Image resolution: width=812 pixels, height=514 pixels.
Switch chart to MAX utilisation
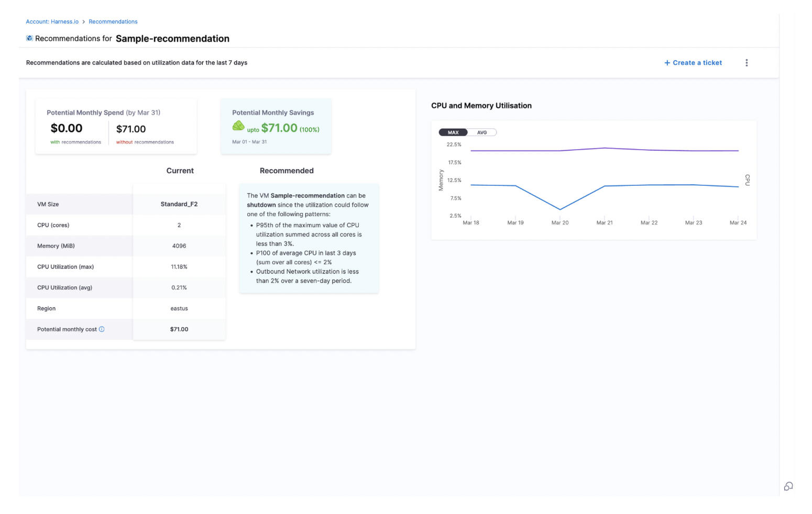pyautogui.click(x=453, y=132)
